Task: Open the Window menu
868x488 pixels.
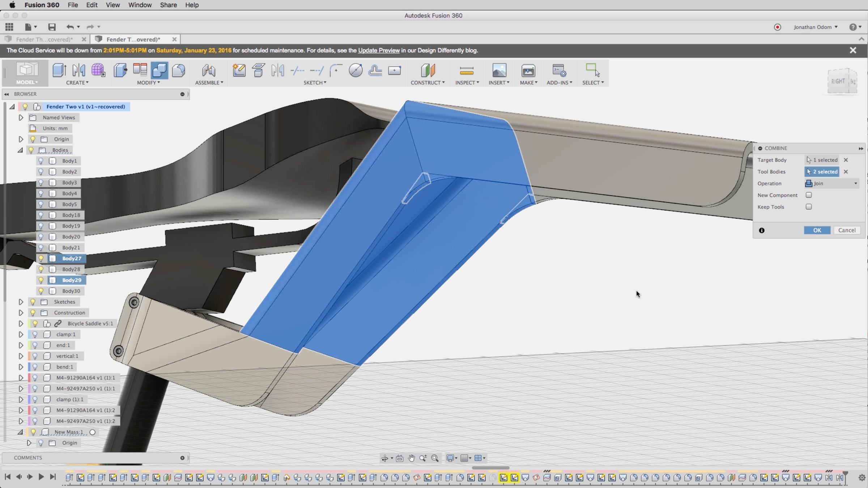Action: tap(140, 5)
